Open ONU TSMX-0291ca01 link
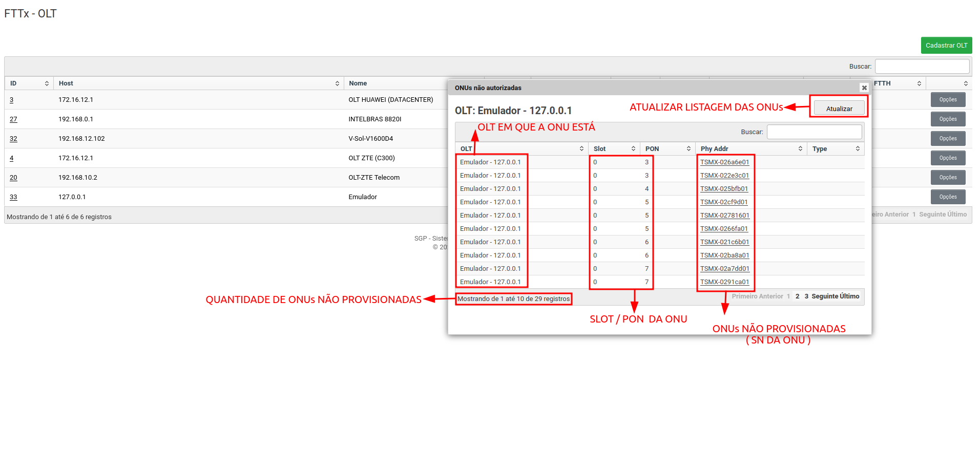 (x=724, y=282)
